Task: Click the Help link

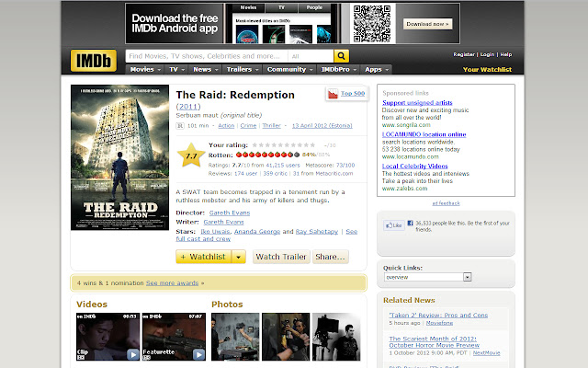Action: coord(506,54)
